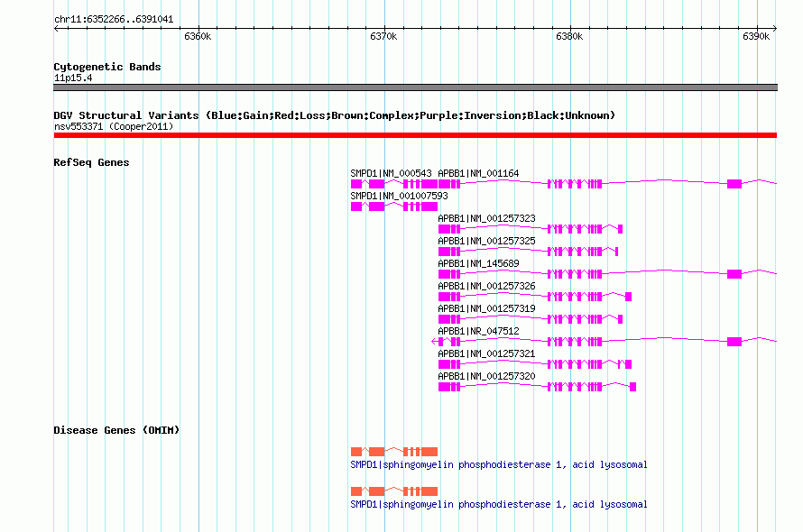Click the red nsv553371 loss variant bar
Screen dimensions: 803x532
[x=415, y=135]
